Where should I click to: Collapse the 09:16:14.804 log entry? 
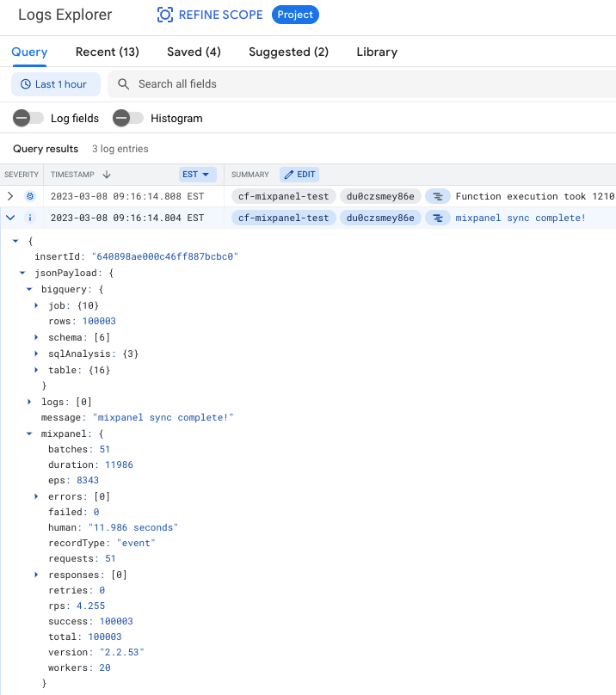pyautogui.click(x=10, y=218)
